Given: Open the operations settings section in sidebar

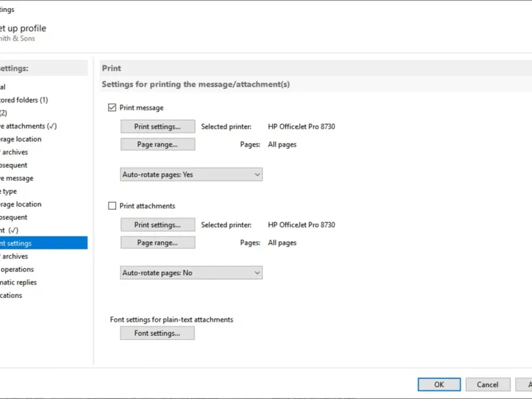Looking at the screenshot, I should [17, 269].
